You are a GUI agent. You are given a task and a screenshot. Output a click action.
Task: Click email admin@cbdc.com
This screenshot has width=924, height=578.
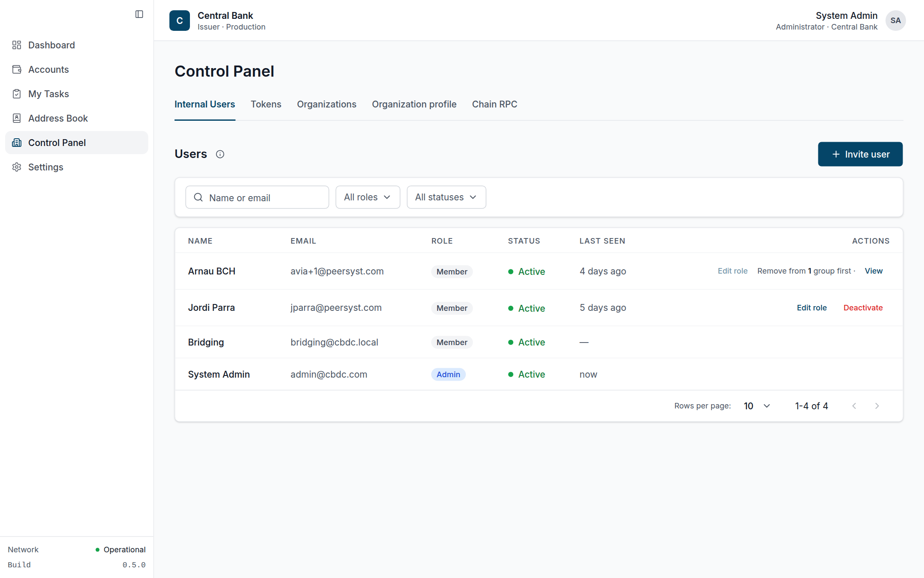pyautogui.click(x=329, y=374)
